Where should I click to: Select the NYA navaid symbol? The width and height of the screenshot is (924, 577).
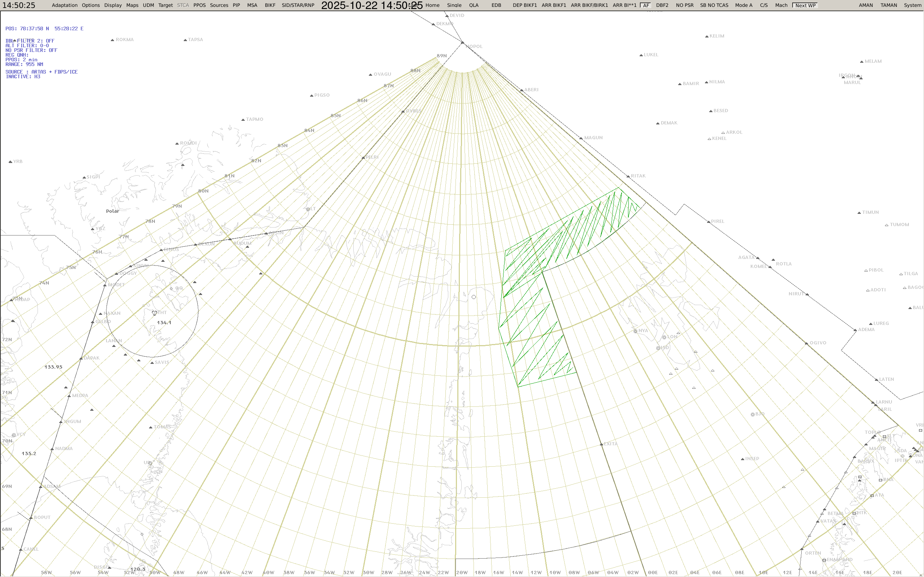pos(635,331)
